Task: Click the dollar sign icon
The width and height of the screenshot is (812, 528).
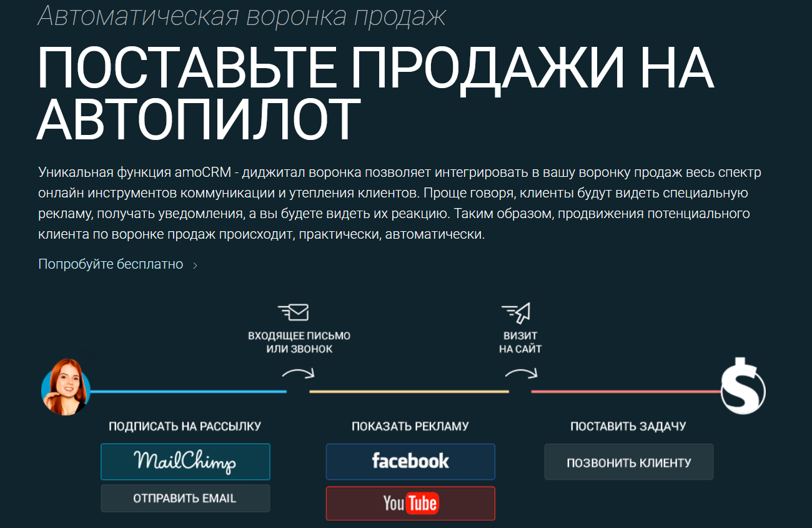Action: click(743, 386)
